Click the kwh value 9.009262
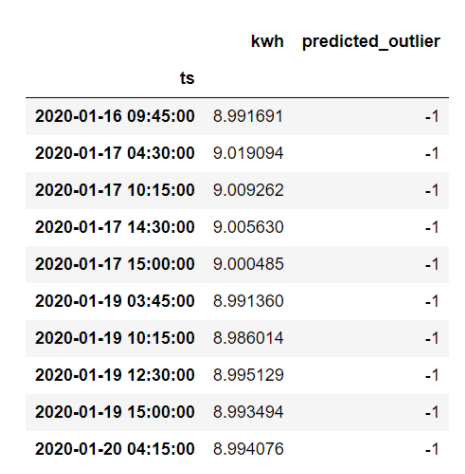Image resolution: width=465 pixels, height=474 pixels. click(248, 190)
